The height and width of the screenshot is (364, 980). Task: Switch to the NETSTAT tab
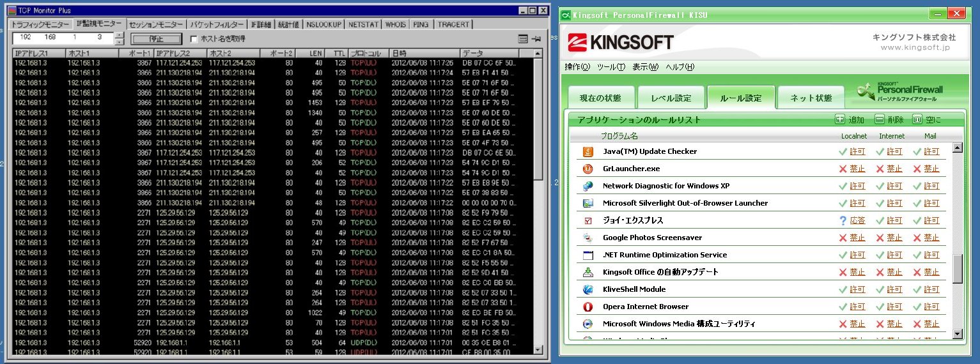point(363,24)
